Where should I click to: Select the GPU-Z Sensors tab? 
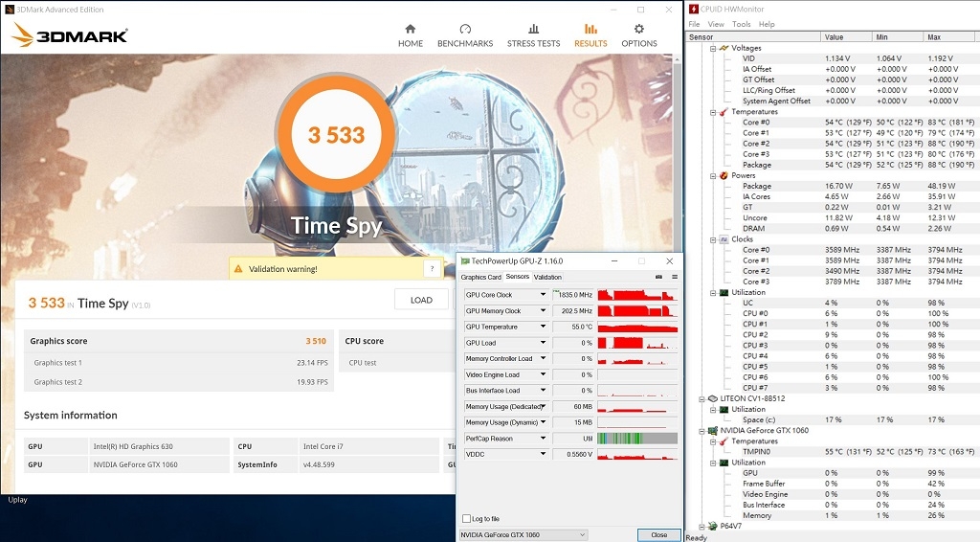518,277
